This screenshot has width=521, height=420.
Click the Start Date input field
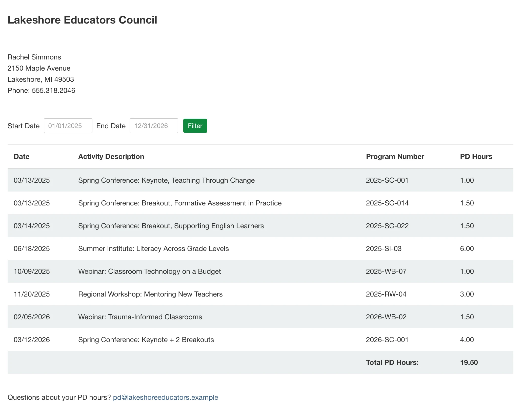68,126
